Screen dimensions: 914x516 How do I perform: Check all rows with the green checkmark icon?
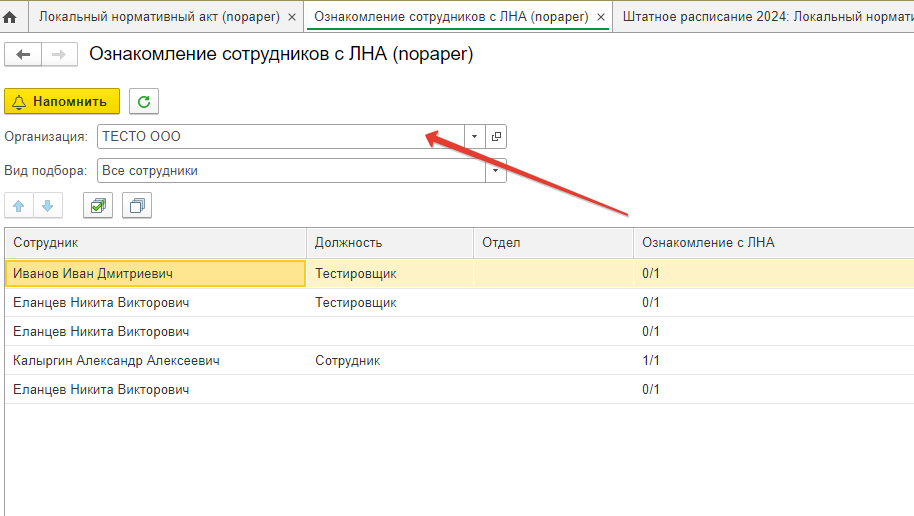click(98, 206)
